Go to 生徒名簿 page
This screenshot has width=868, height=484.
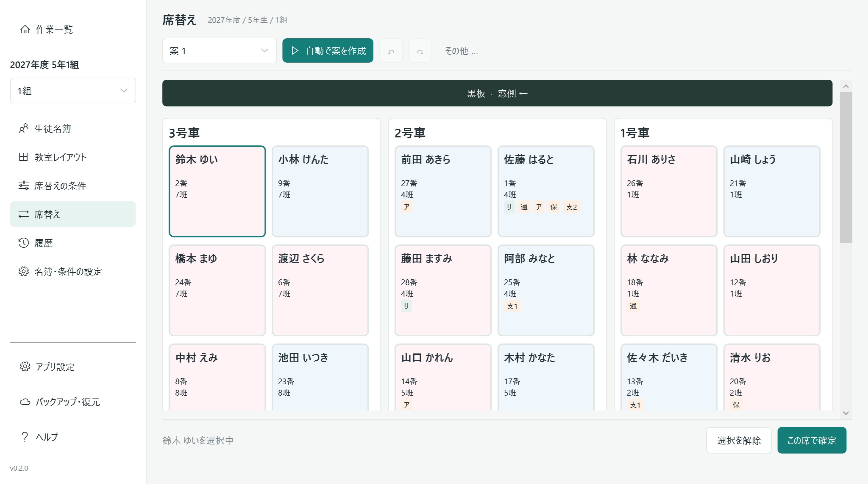tap(73, 128)
